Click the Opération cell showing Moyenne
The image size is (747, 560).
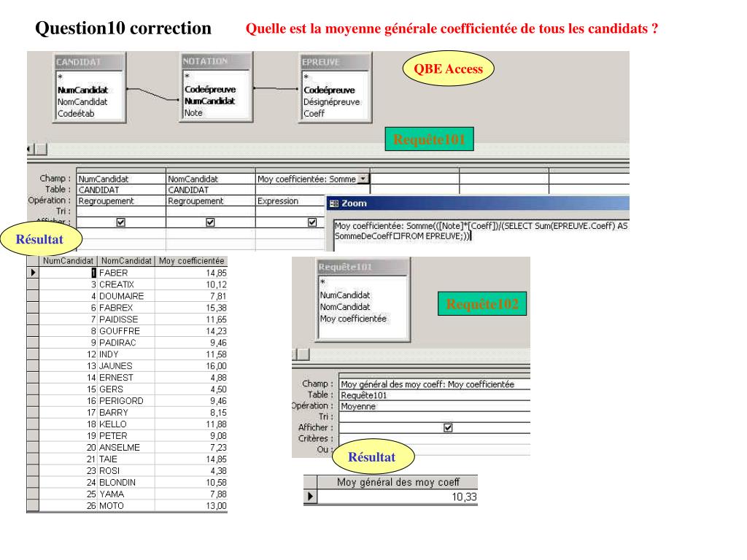435,406
